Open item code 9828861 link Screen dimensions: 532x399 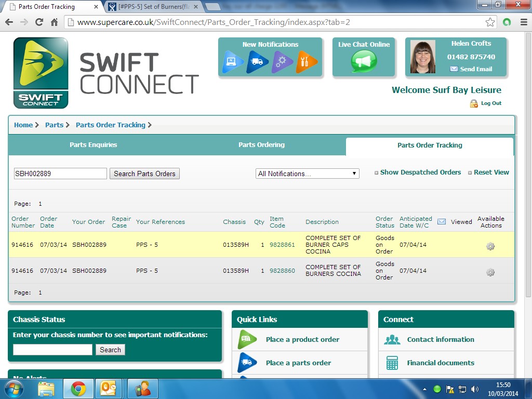point(282,245)
